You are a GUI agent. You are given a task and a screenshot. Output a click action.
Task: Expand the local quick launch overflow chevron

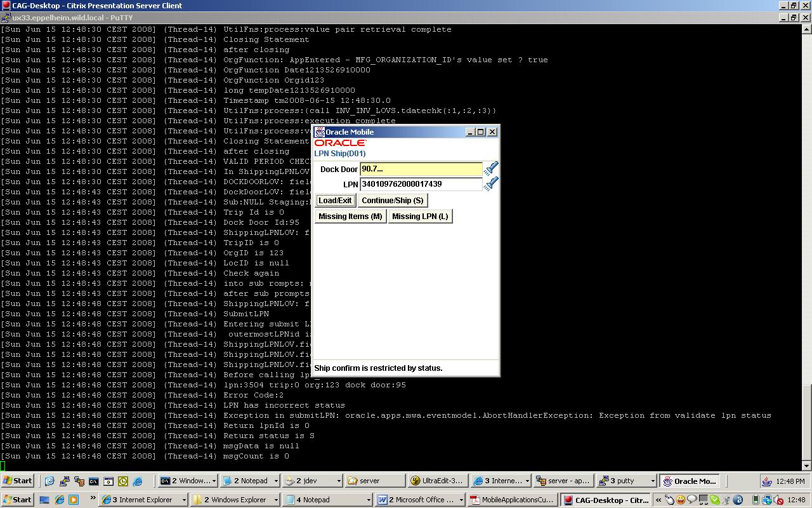pyautogui.click(x=93, y=498)
